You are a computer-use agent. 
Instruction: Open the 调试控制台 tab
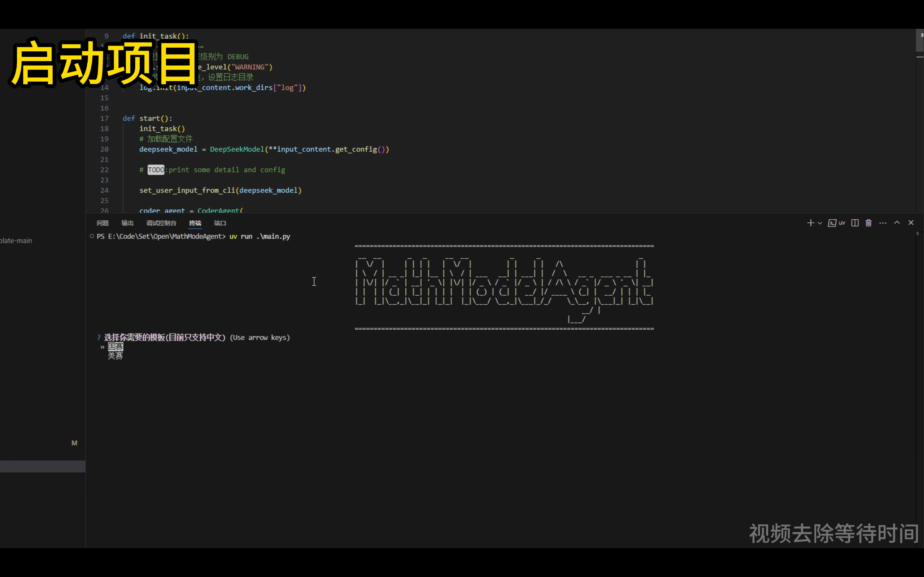(161, 223)
